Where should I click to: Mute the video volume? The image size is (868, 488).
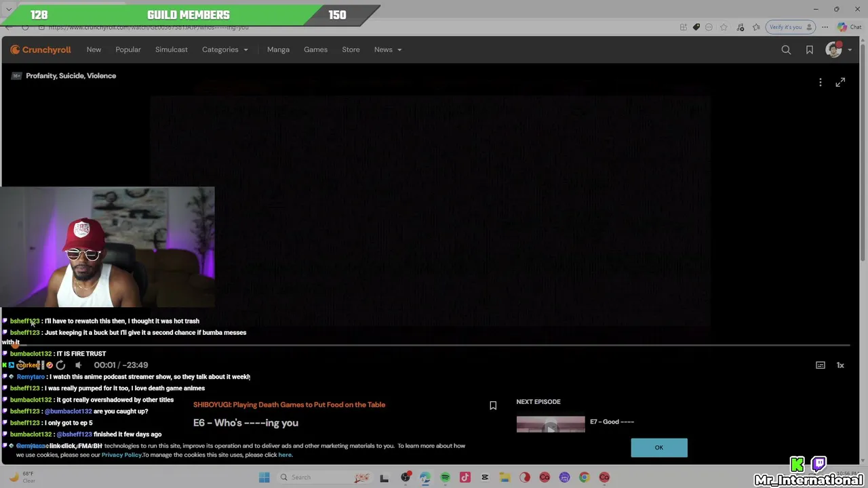(78, 365)
